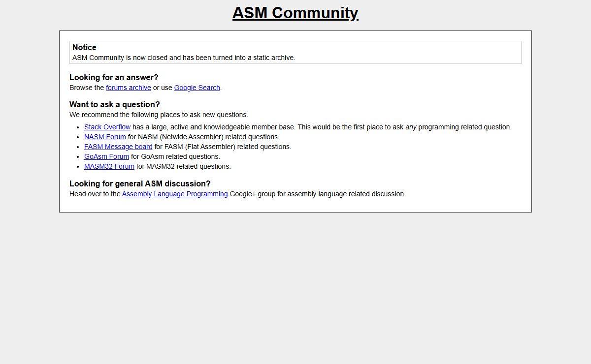Open Assembly Language Programming group link
This screenshot has height=364, width=591.
[175, 194]
